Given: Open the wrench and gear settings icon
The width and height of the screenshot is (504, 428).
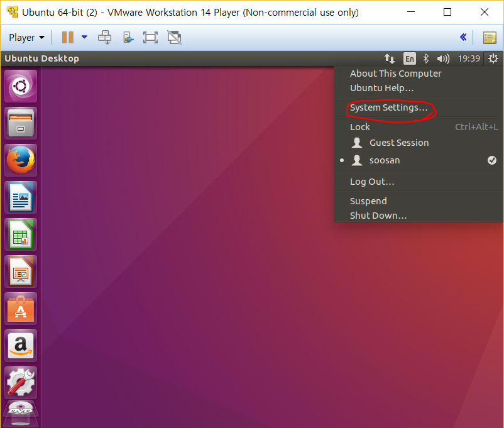Looking at the screenshot, I should pos(21,382).
